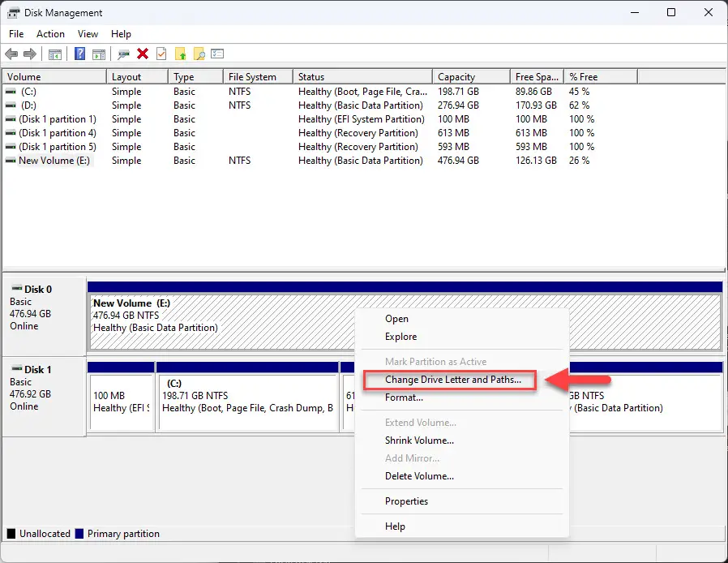Viewport: 728px width, 563px height.
Task: Sort by the Status column header
Action: pos(362,76)
